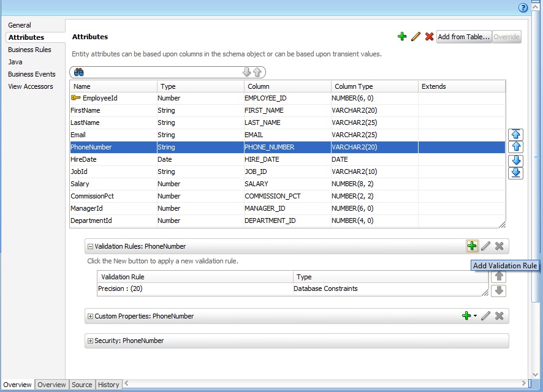Image resolution: width=543 pixels, height=392 pixels.
Task: Expand the Custom Properties: PhoneNumber section
Action: 91,316
